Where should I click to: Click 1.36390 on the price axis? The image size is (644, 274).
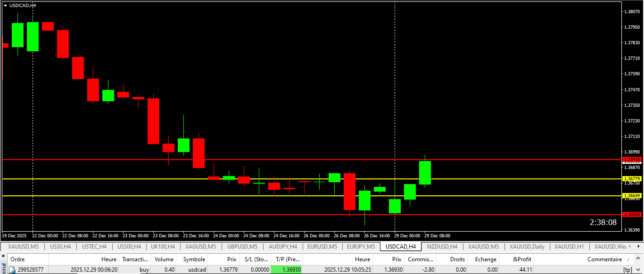pos(632,230)
